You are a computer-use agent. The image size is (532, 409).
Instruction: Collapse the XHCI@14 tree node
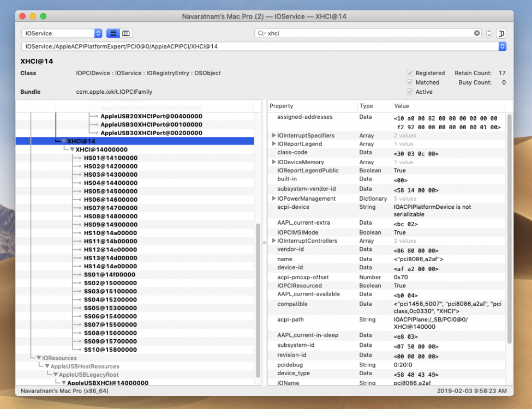pyautogui.click(x=64, y=141)
